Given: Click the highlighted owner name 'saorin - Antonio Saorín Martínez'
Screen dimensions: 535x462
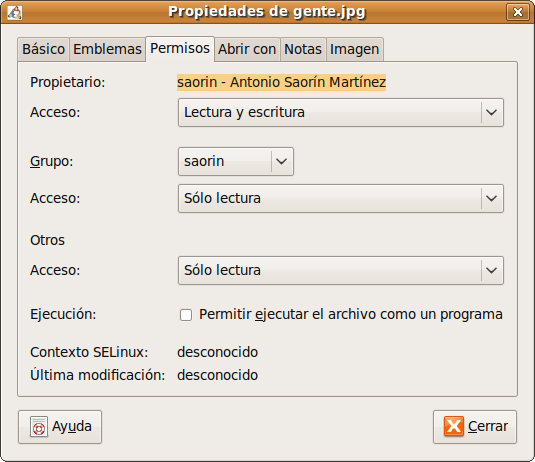Looking at the screenshot, I should pyautogui.click(x=281, y=82).
